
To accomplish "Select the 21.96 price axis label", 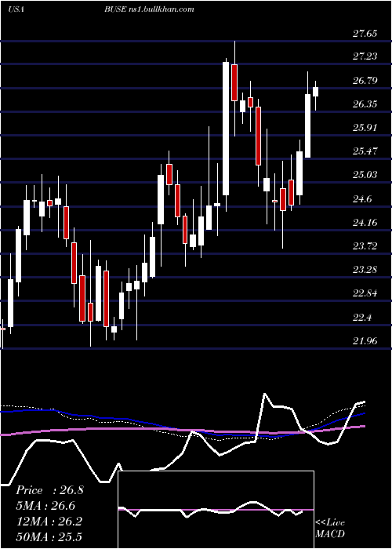I will coord(365,340).
